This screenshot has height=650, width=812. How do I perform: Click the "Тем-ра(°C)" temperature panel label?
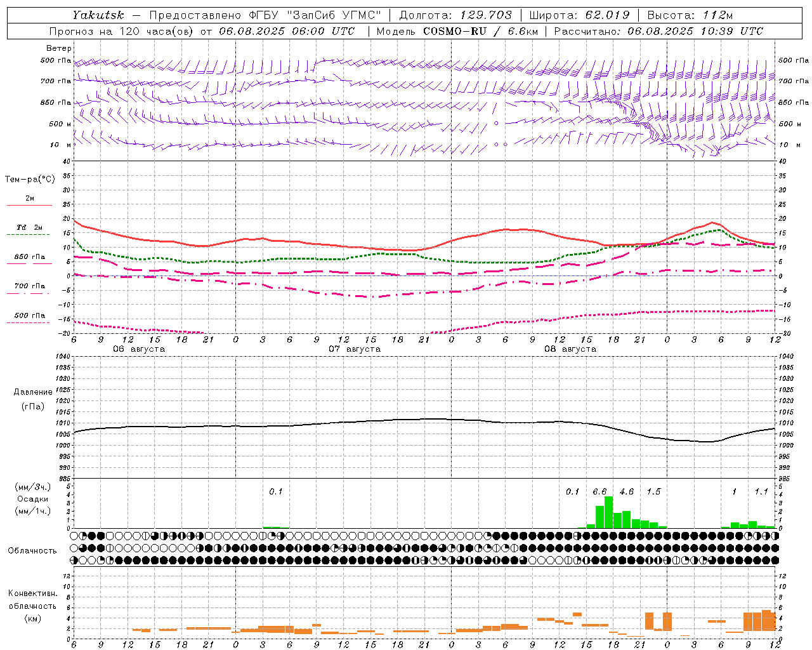30,180
